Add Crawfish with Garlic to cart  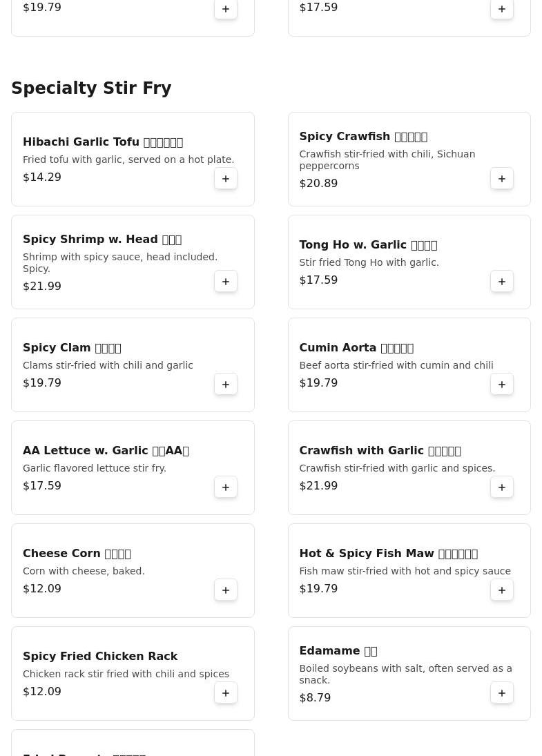point(501,487)
